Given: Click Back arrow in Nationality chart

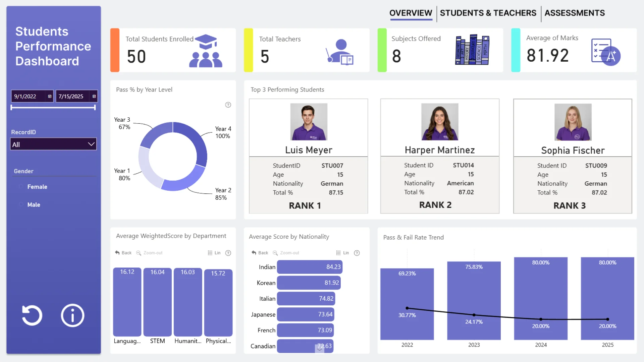Looking at the screenshot, I should pyautogui.click(x=254, y=253).
